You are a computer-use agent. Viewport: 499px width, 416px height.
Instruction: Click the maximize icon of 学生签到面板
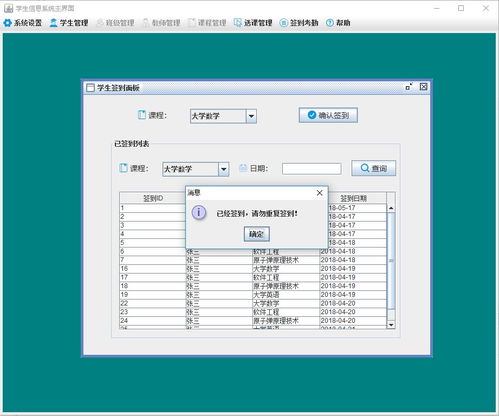409,87
